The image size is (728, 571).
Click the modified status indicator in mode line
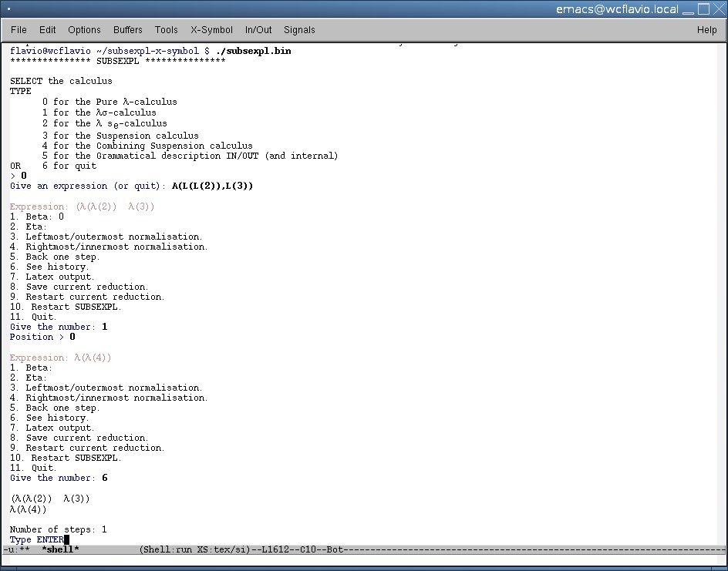(x=22, y=549)
